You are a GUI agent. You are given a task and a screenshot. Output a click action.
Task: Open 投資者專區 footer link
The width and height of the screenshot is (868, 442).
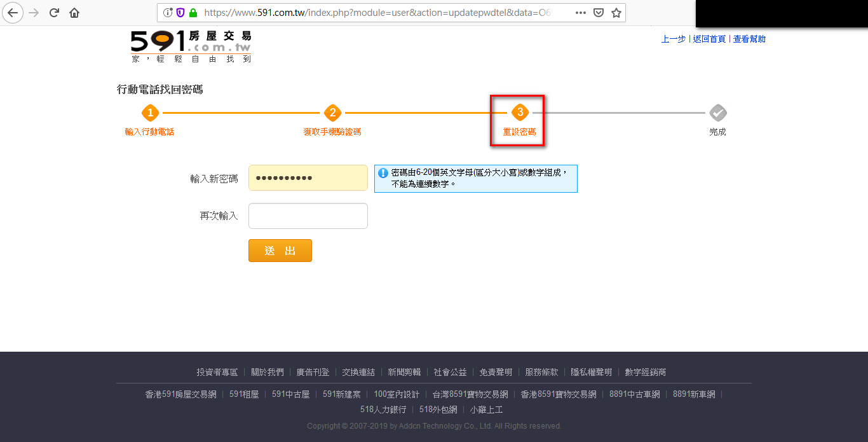tap(217, 372)
